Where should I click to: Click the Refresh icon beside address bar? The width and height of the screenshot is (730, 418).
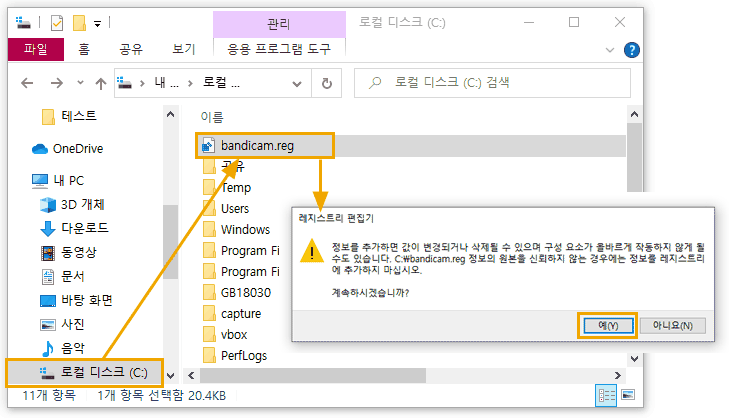click(x=327, y=84)
